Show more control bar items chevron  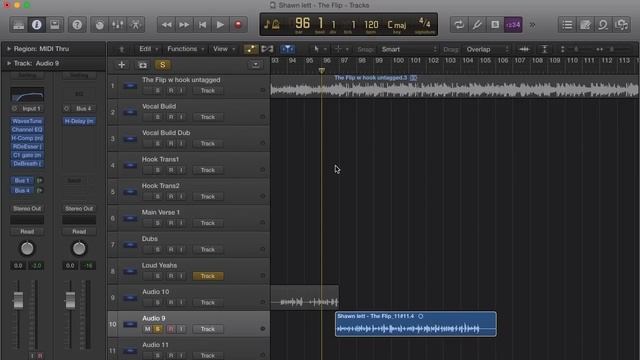(532, 25)
